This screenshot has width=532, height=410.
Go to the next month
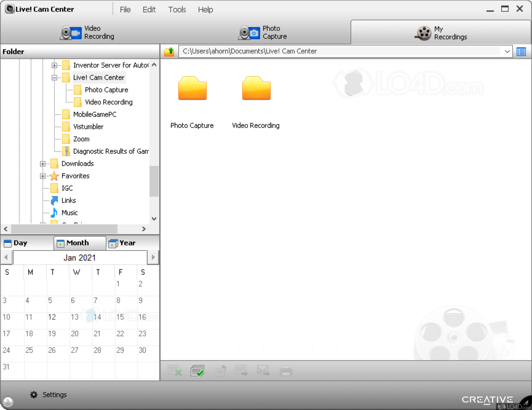[x=153, y=257]
